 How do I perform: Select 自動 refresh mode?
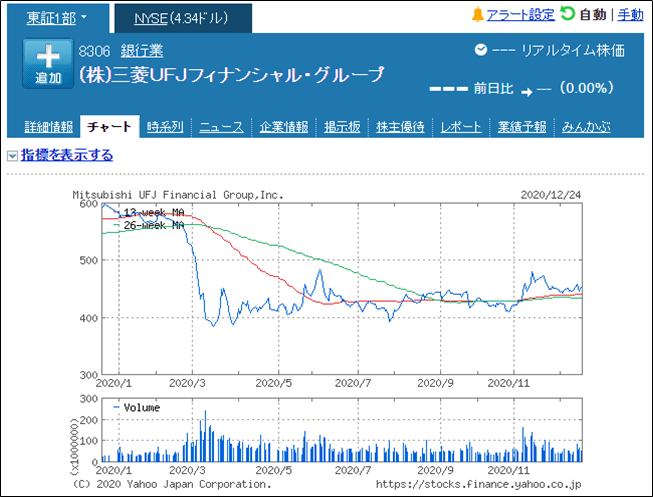[593, 15]
